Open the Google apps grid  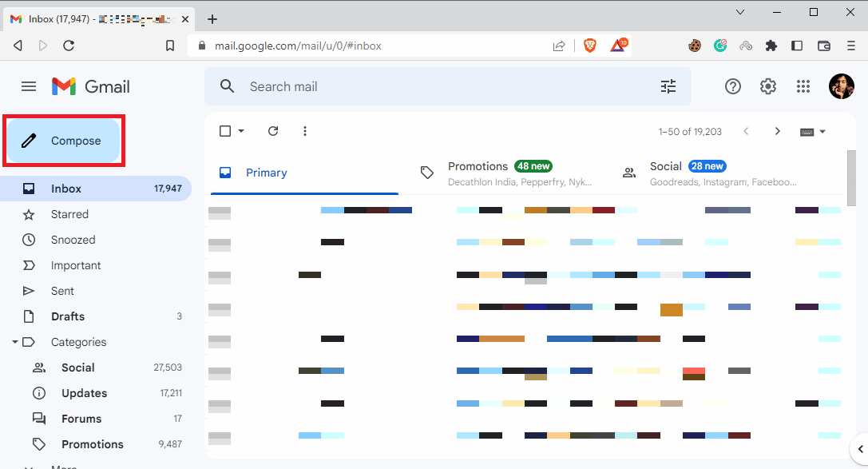[x=803, y=86]
